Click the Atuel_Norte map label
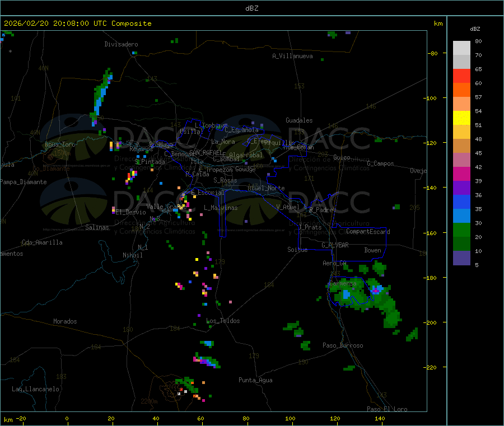Viewport: 504px width, 426px height. tap(266, 188)
